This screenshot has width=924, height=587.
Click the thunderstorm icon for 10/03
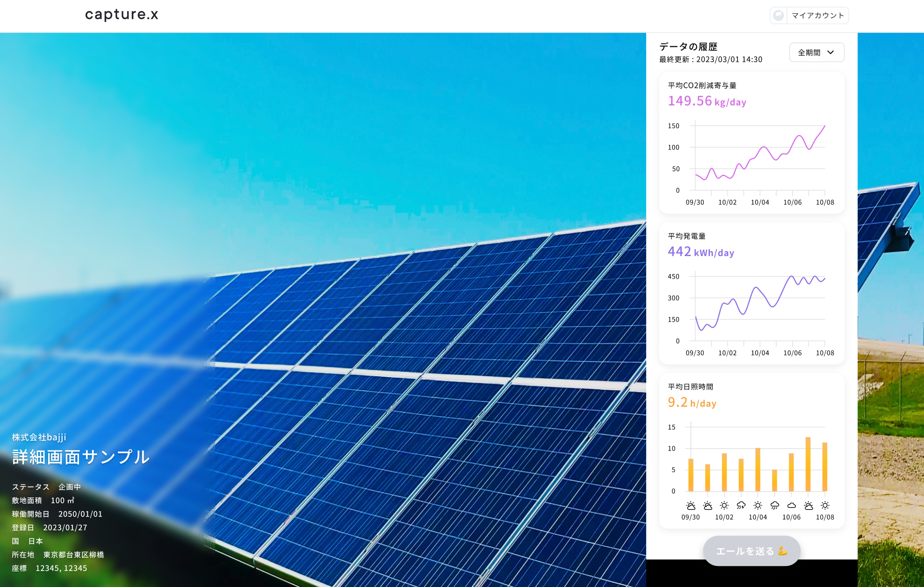click(x=741, y=505)
